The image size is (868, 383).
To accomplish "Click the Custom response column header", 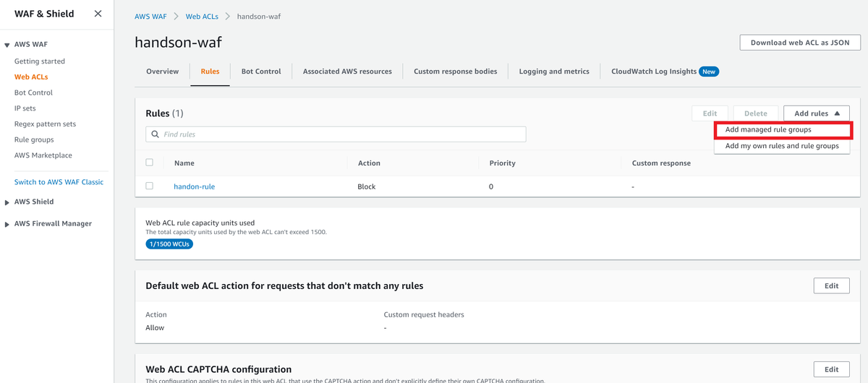I will [x=661, y=163].
